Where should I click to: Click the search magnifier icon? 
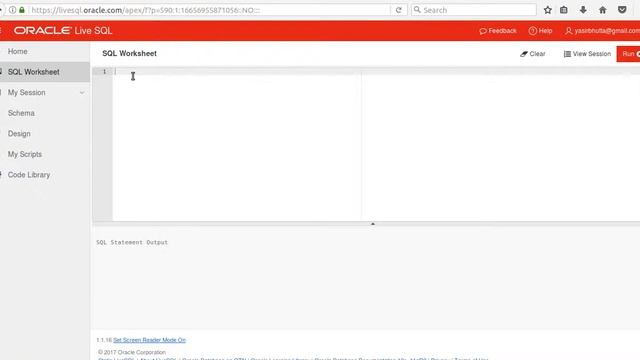point(417,10)
